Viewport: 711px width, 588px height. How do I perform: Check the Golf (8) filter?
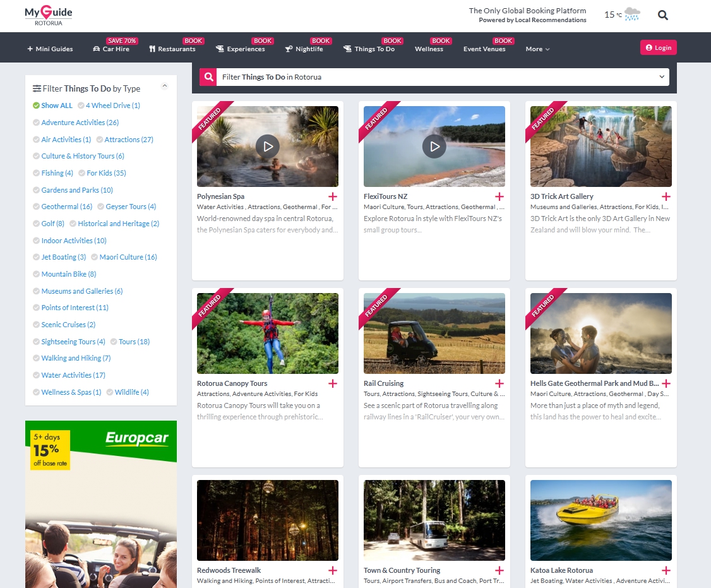coord(49,224)
